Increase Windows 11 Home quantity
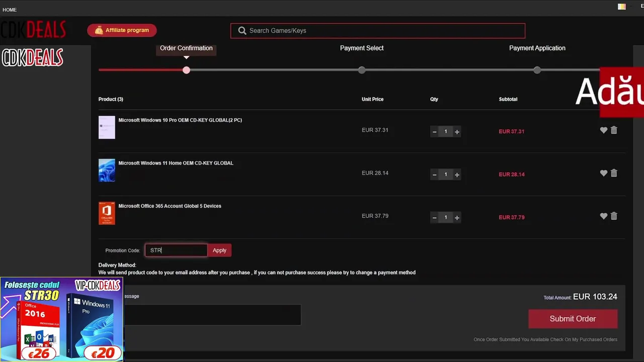Screen dimensions: 644x362 point(457,174)
